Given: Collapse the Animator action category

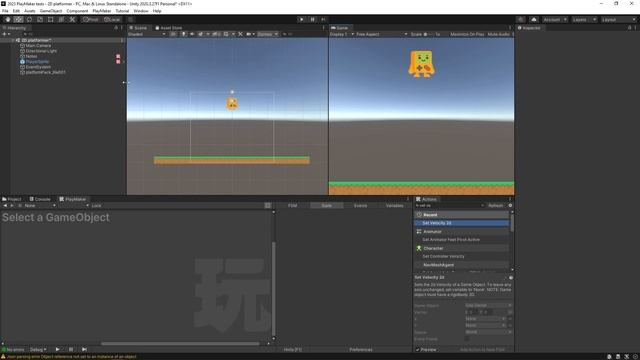Looking at the screenshot, I should tap(462, 231).
